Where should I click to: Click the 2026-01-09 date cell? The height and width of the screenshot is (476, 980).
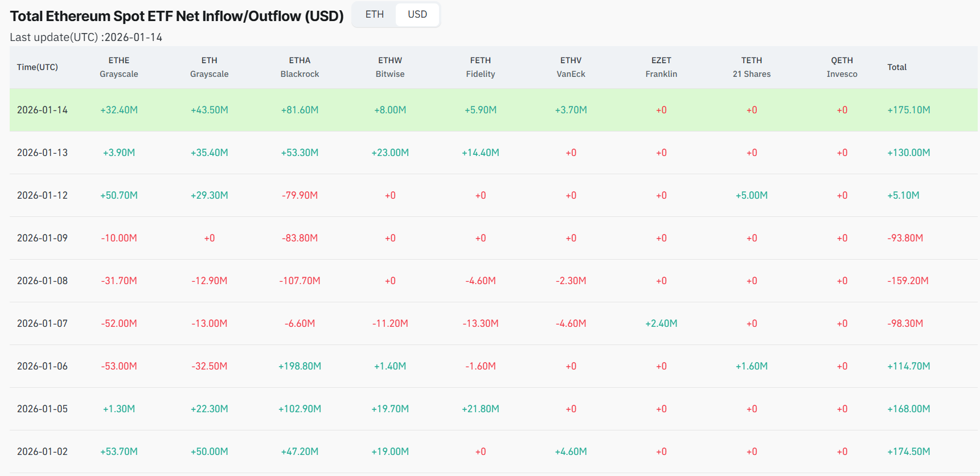pyautogui.click(x=42, y=238)
